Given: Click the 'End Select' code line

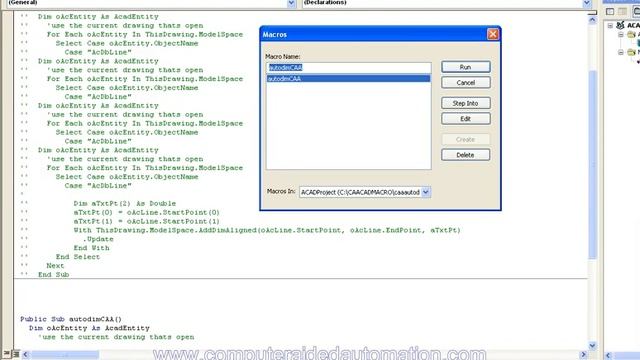Looking at the screenshot, I should point(78,257).
